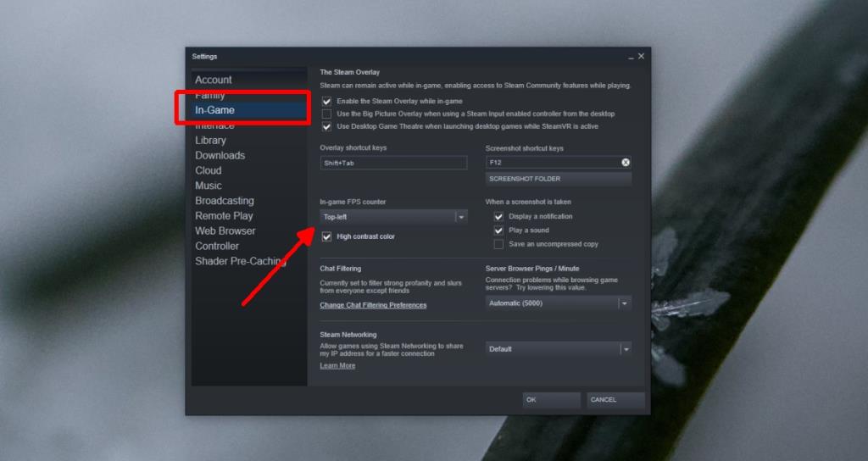The image size is (868, 461).
Task: Open the In-game FPS counter dropdown
Action: pos(393,217)
